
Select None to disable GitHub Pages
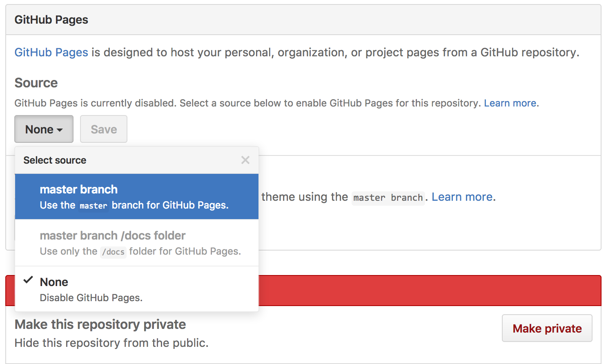tap(137, 289)
